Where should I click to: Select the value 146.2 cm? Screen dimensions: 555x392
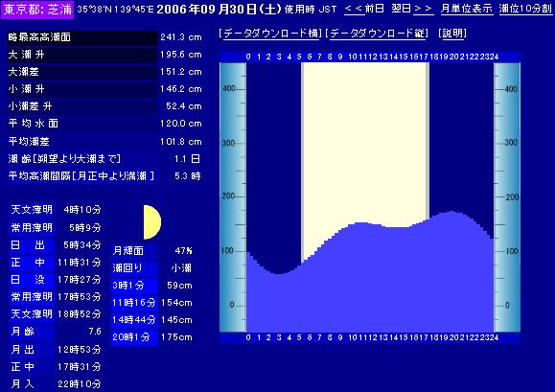(181, 89)
